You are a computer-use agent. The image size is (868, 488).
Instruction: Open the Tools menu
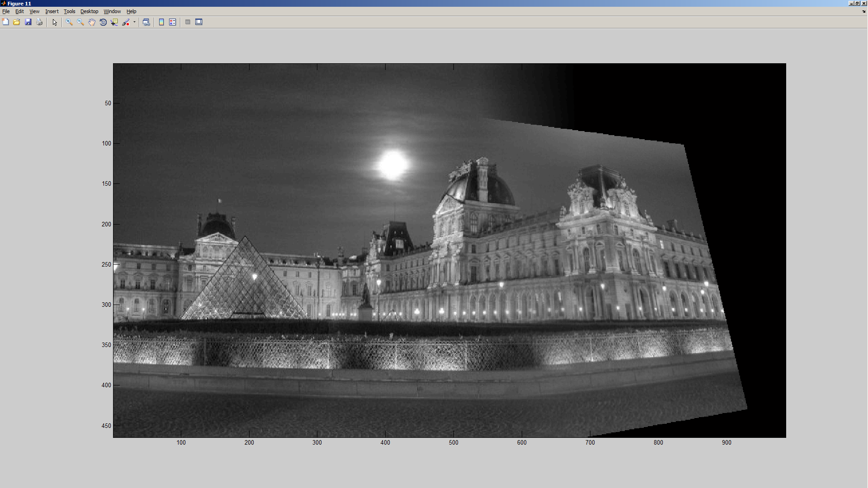69,11
